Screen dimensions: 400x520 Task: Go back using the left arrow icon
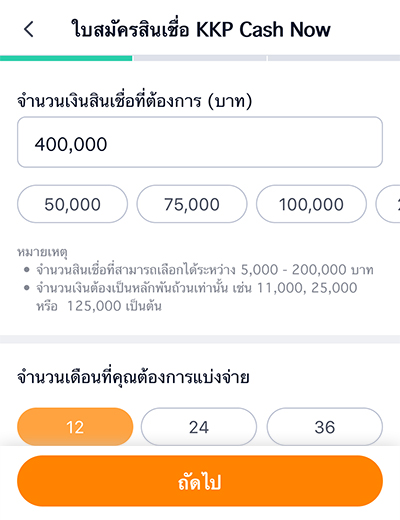click(x=29, y=29)
